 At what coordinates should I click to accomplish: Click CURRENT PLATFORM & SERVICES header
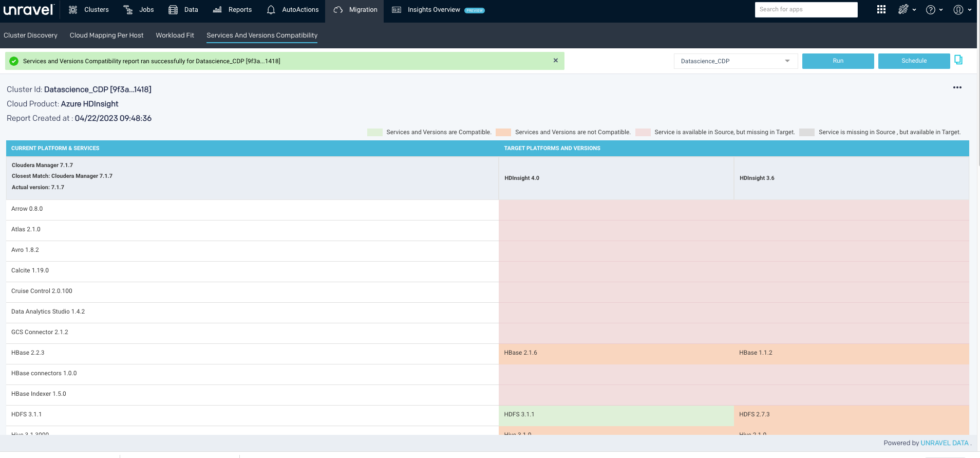click(55, 148)
